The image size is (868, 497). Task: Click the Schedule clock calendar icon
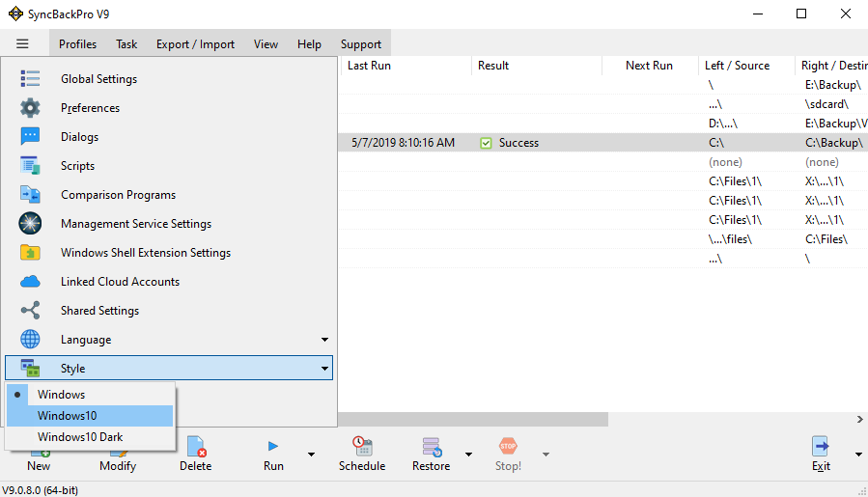click(362, 446)
